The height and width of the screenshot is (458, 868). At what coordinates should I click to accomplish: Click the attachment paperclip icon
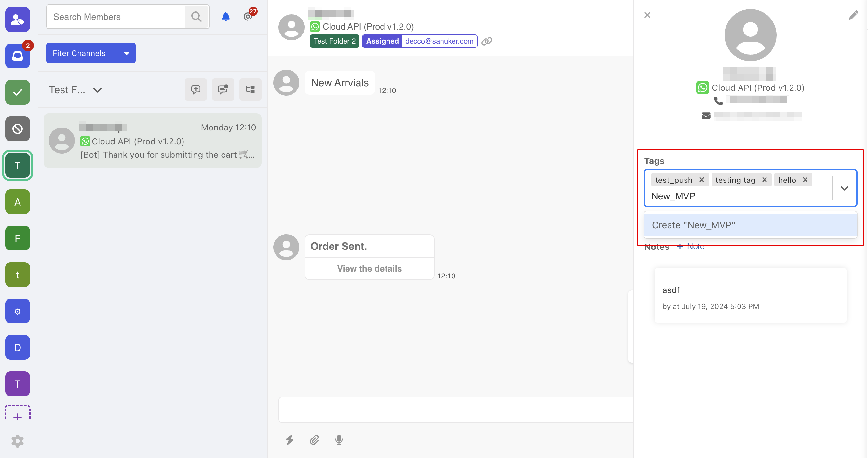[314, 439]
